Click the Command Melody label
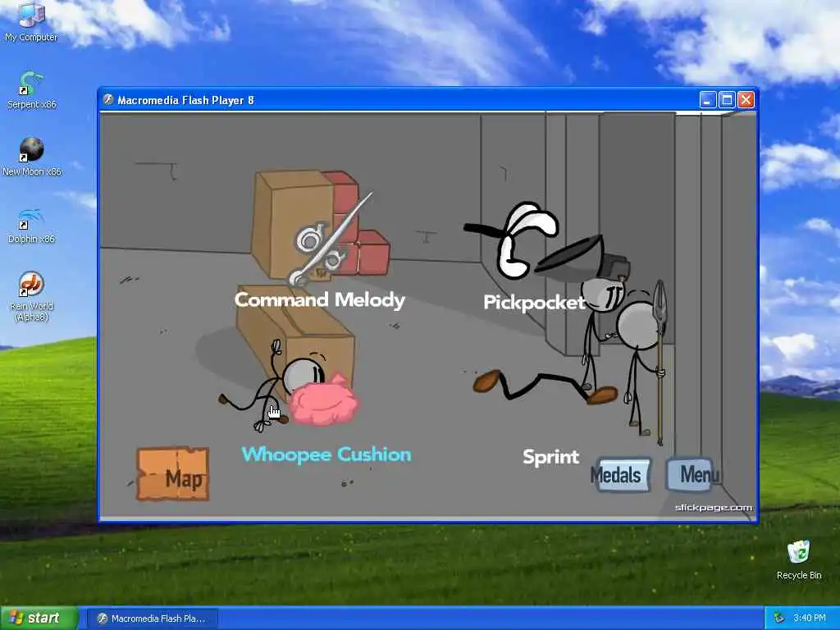 coord(320,299)
